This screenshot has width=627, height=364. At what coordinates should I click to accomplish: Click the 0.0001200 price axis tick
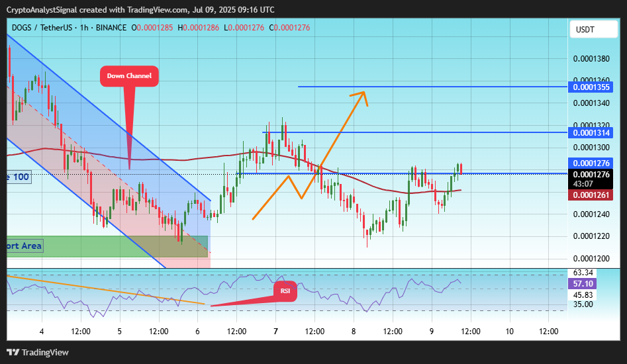tap(591, 259)
